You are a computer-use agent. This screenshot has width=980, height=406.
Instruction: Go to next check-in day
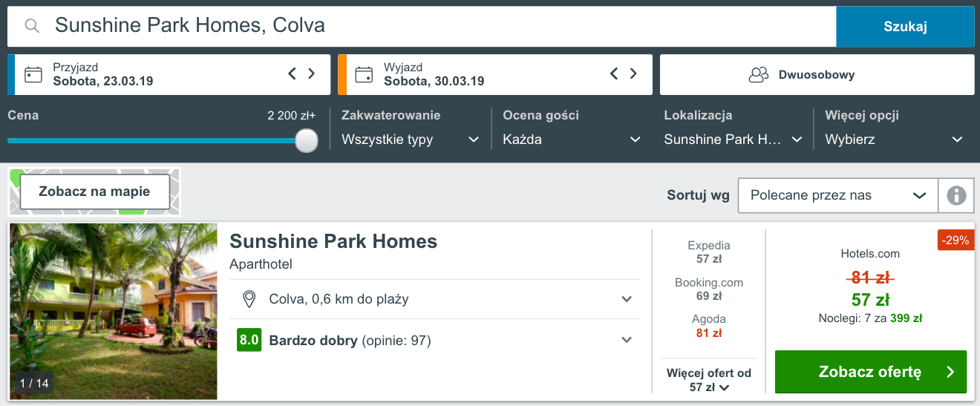(312, 73)
